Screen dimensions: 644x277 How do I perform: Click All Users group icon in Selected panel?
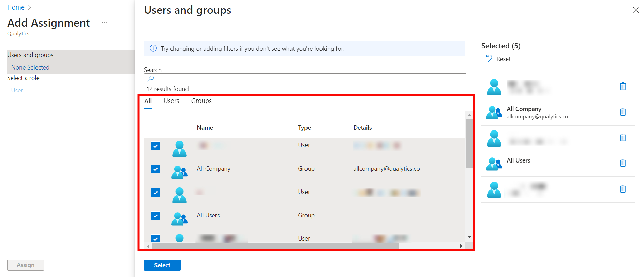(x=494, y=164)
